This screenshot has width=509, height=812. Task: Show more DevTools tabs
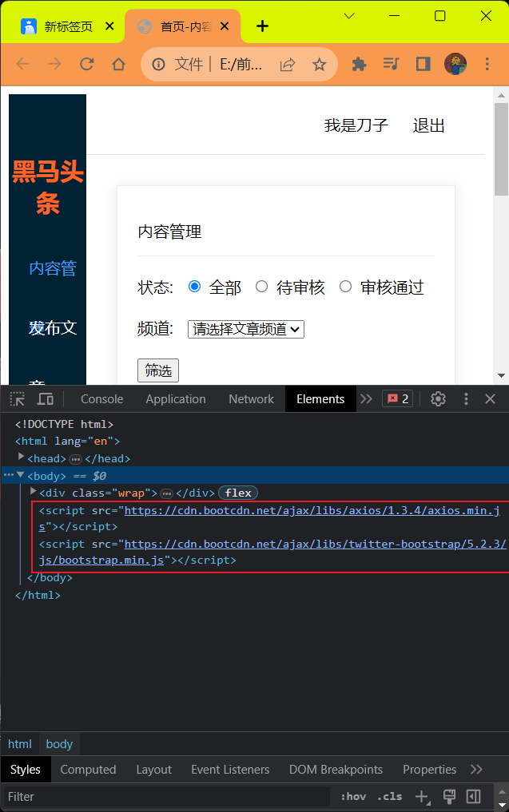367,398
